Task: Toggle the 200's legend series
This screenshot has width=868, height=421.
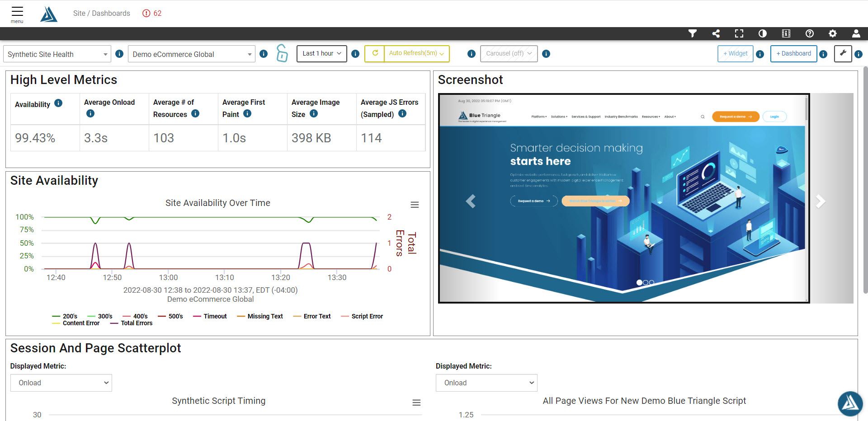Action: [x=65, y=316]
